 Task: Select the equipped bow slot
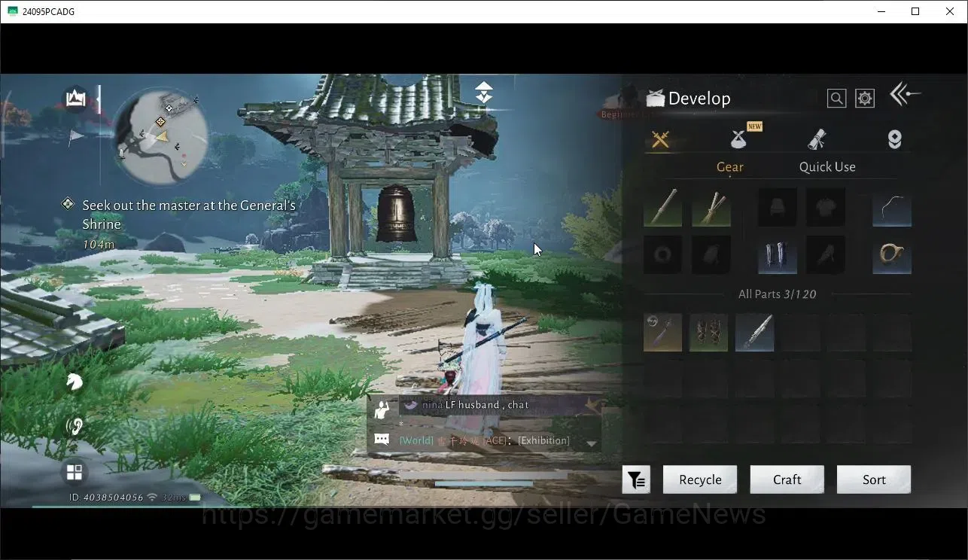(892, 207)
